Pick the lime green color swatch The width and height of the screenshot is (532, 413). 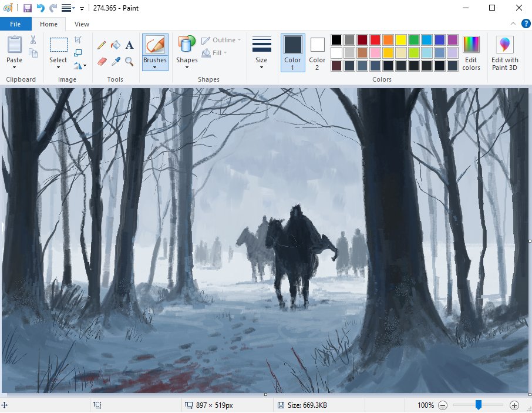[413, 53]
